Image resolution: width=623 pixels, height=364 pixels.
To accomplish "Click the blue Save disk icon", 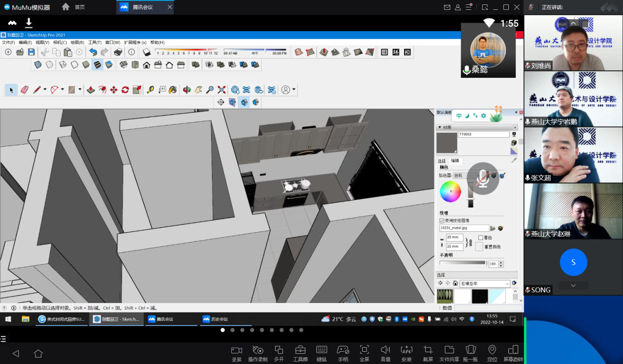I will coord(31,52).
